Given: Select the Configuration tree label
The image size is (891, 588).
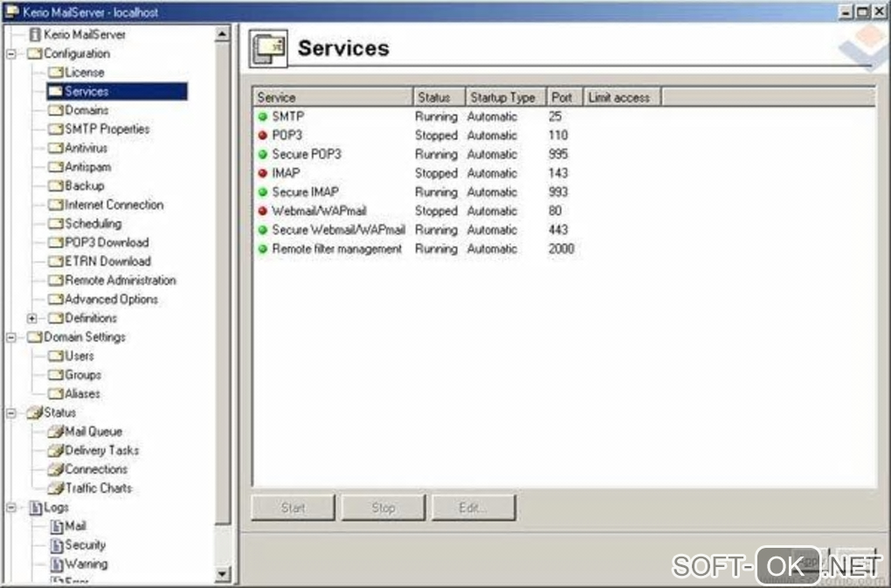Looking at the screenshot, I should click(x=77, y=53).
